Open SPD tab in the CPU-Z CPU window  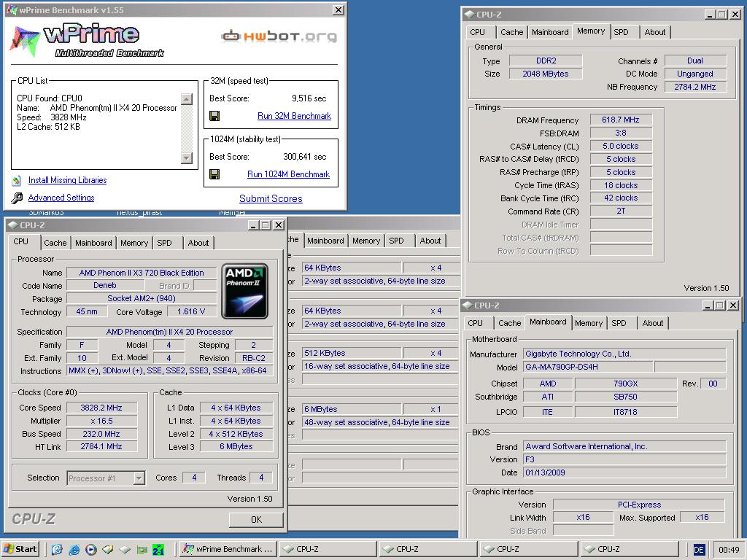click(x=164, y=243)
